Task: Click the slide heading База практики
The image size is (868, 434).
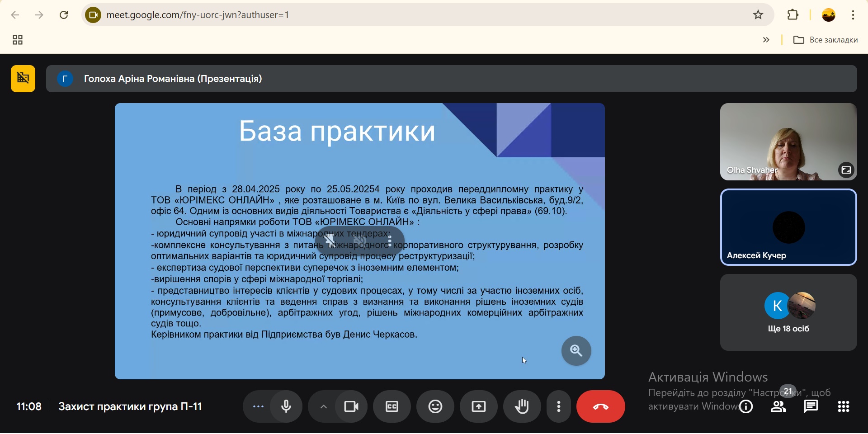Action: 337,132
